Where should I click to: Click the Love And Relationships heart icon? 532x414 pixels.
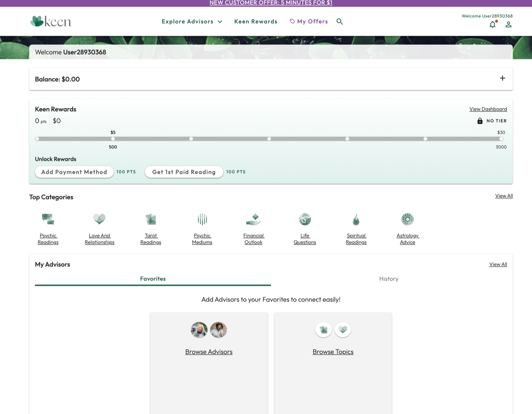click(x=100, y=219)
